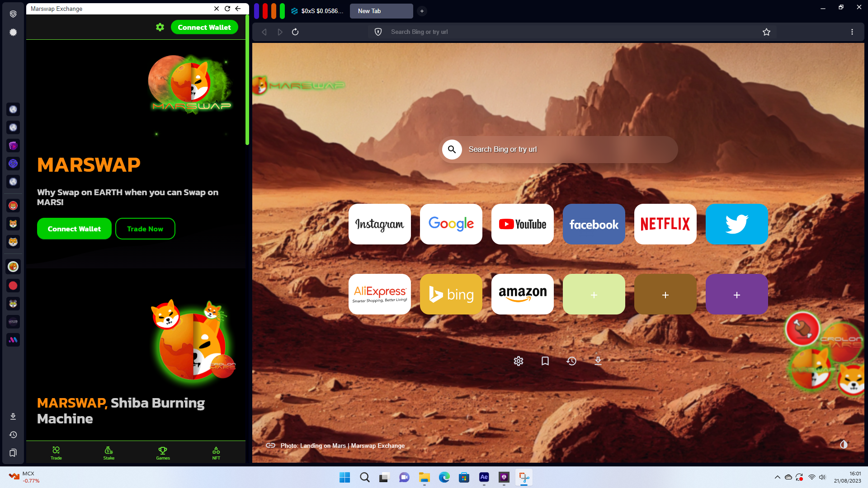Toggle the contrast half-circle icon on wallpaper
The height and width of the screenshot is (488, 868).
(844, 445)
